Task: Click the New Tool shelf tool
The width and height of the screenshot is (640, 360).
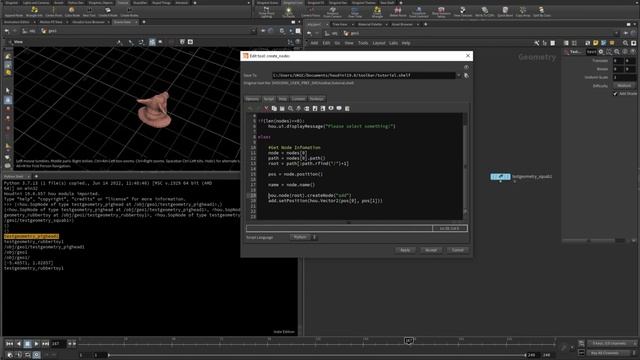Action: point(89,11)
